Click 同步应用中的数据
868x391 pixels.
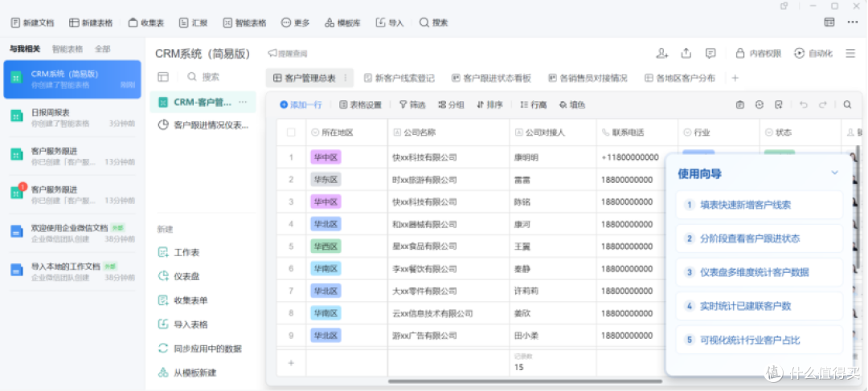click(200, 348)
